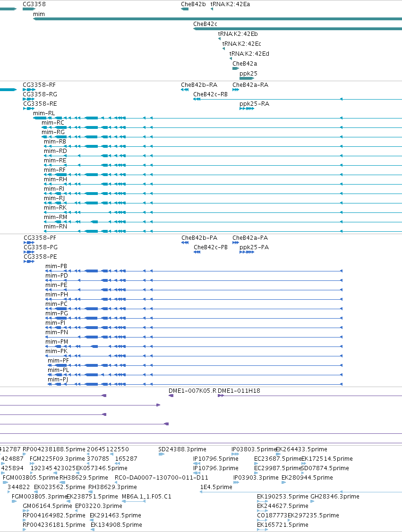Click the tRNA:K2:42Ec label
The image size is (402, 532).
tap(241, 43)
